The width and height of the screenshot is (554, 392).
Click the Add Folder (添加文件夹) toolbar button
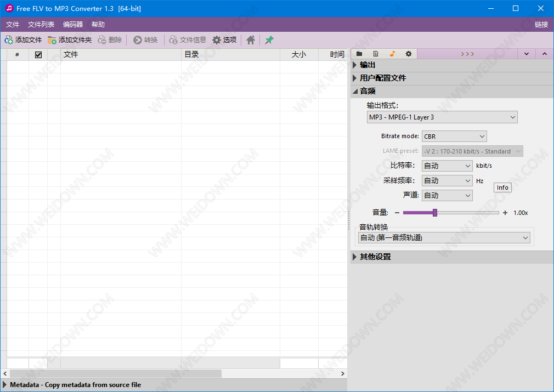point(70,40)
